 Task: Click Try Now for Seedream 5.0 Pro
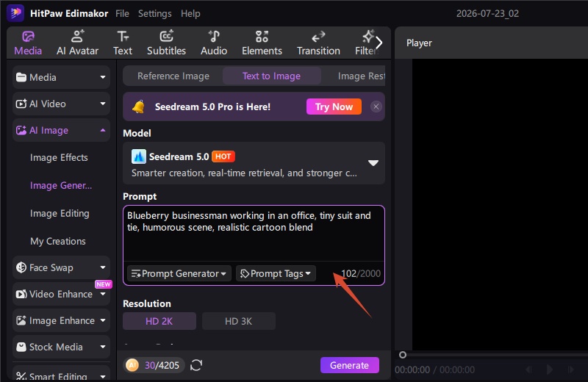[x=334, y=107]
